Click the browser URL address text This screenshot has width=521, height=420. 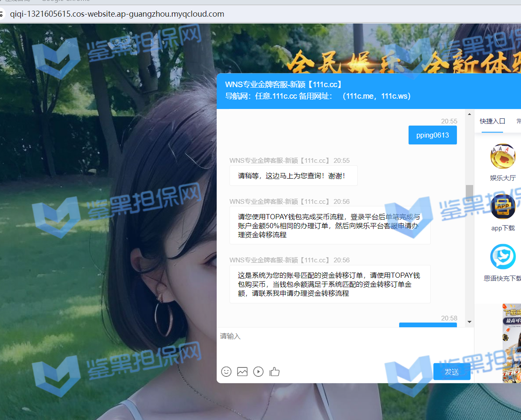117,14
